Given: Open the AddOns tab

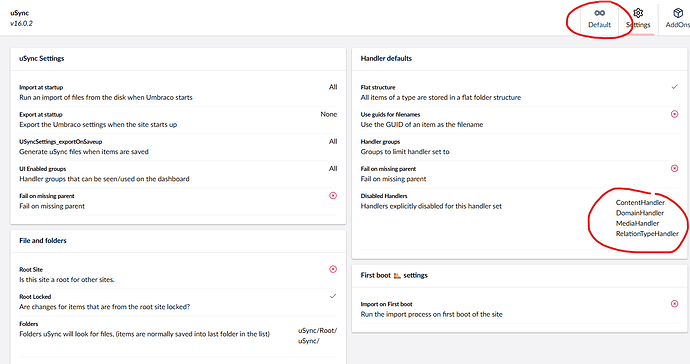Looking at the screenshot, I should point(677,18).
